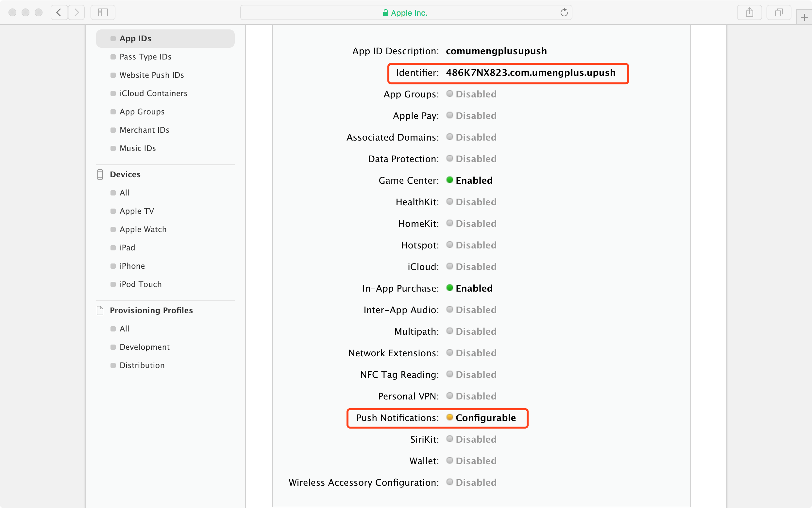Click the green lock icon in address bar

point(386,13)
